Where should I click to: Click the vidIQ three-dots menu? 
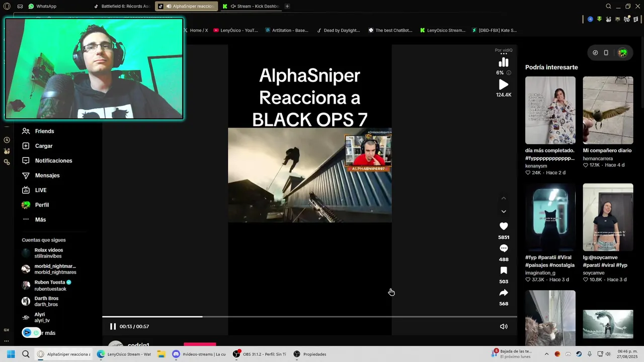[x=504, y=53]
